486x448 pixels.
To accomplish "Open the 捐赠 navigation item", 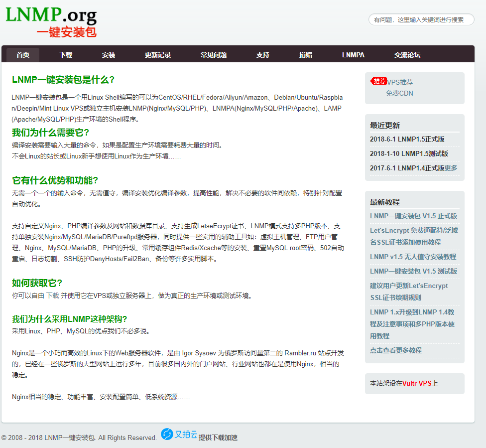I will [x=306, y=55].
